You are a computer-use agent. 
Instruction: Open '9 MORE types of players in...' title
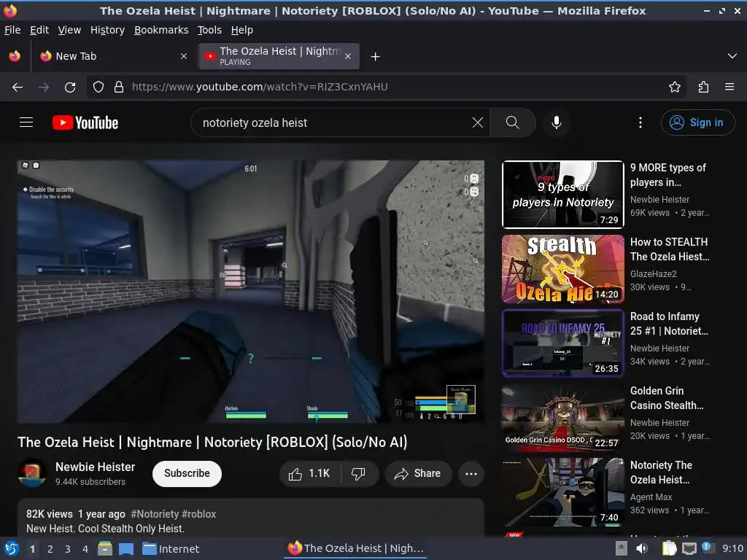click(668, 175)
